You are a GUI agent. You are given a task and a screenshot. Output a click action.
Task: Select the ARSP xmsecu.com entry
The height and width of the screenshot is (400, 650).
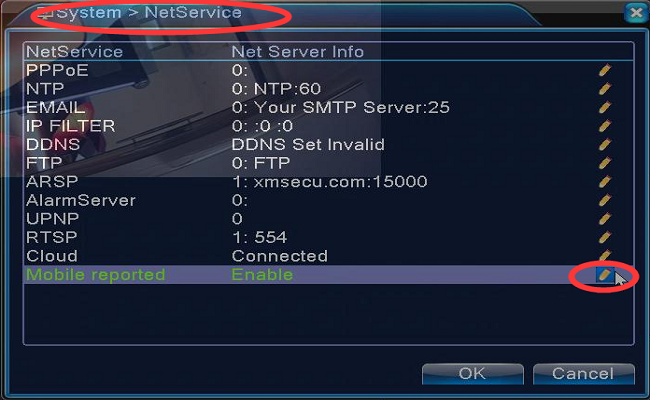point(328,182)
